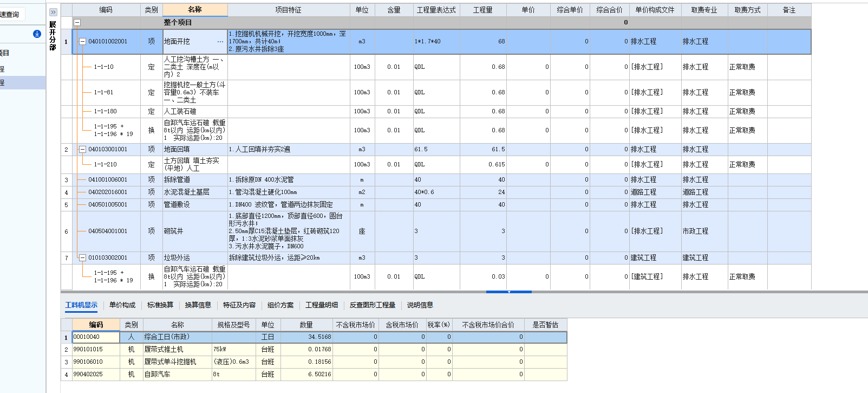Collapse item 010103002001 tree node

pyautogui.click(x=83, y=257)
